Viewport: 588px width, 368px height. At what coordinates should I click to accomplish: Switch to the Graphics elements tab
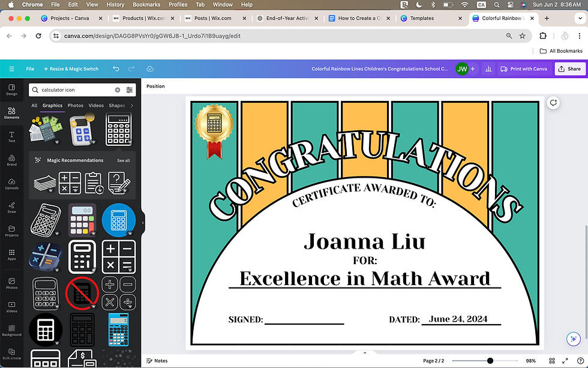click(53, 106)
